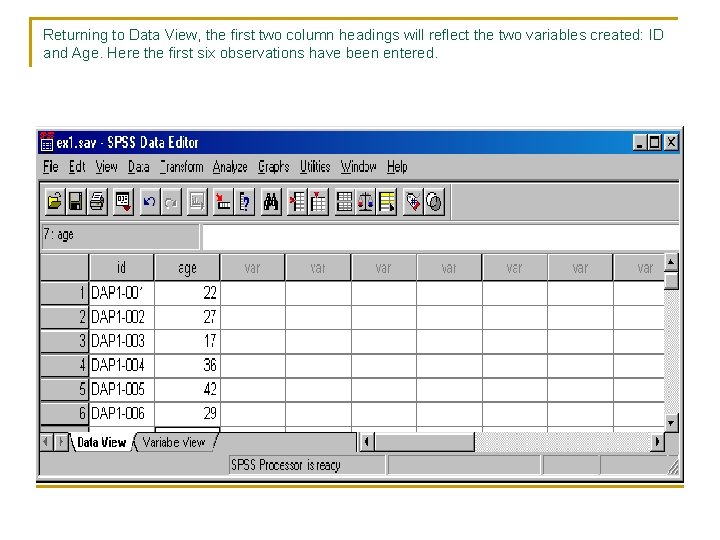
Task: Click the age cell with value 36
Action: pyautogui.click(x=187, y=366)
